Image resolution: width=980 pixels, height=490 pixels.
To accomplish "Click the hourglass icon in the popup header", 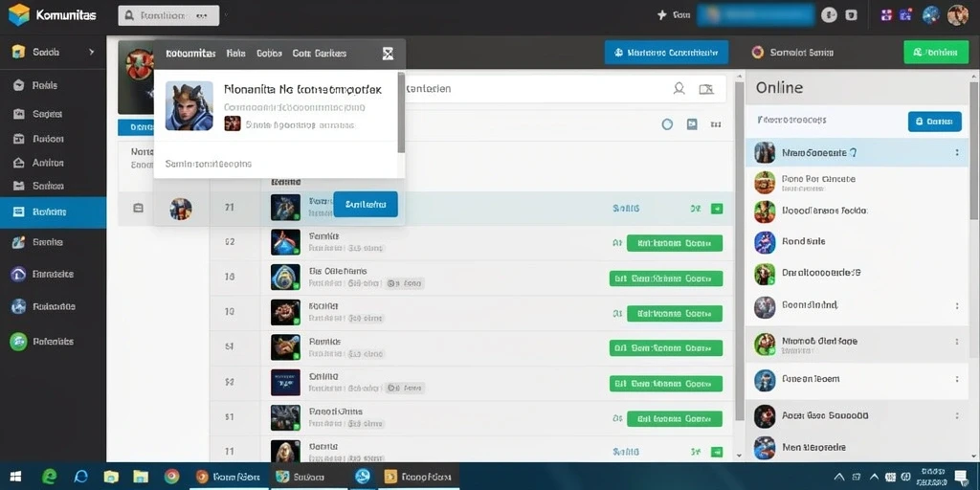I will (x=389, y=54).
